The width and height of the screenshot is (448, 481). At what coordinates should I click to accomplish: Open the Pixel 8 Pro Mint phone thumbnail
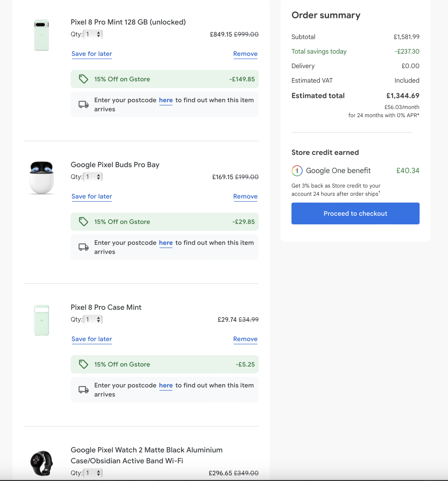pos(42,35)
